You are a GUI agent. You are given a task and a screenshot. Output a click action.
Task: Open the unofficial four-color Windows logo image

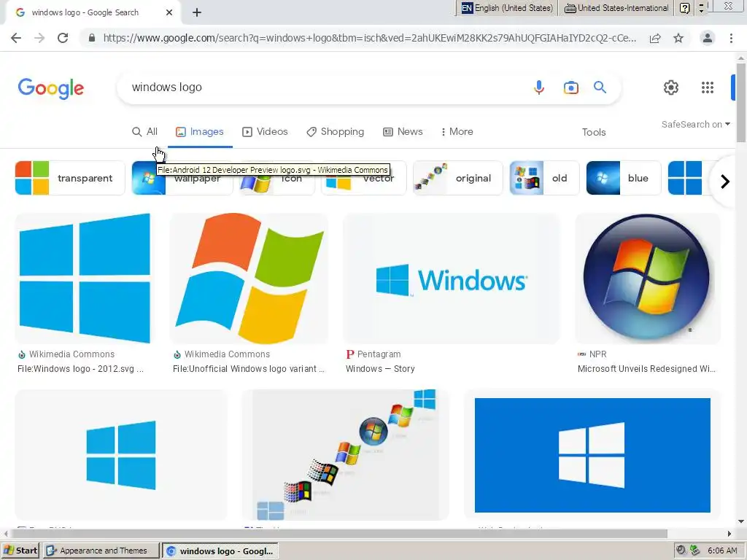pyautogui.click(x=249, y=279)
